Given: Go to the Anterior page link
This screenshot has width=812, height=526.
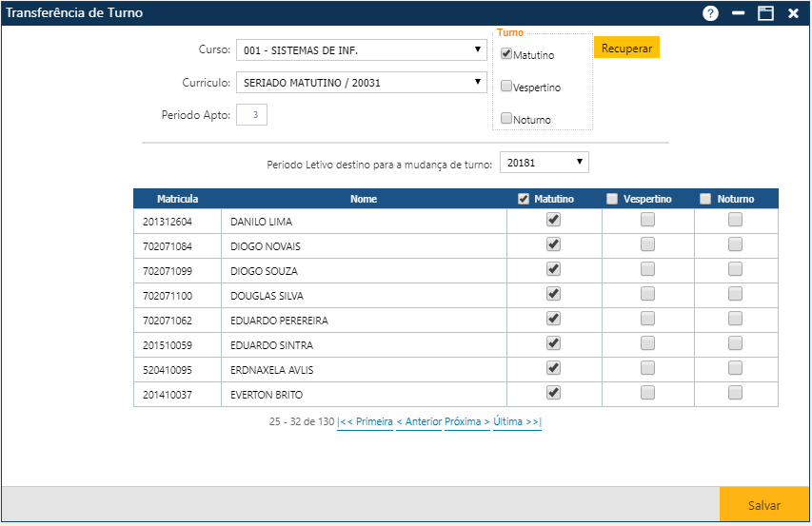Looking at the screenshot, I should tap(419, 421).
